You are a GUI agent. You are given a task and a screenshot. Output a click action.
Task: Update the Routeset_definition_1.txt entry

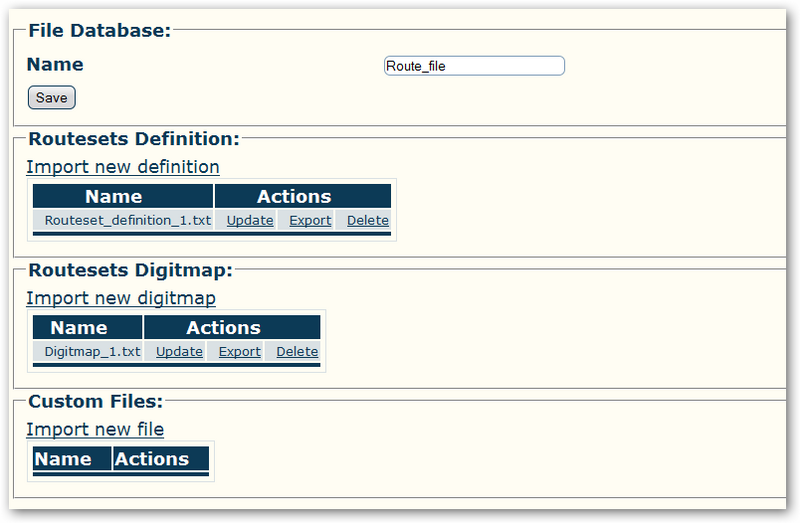tap(250, 220)
